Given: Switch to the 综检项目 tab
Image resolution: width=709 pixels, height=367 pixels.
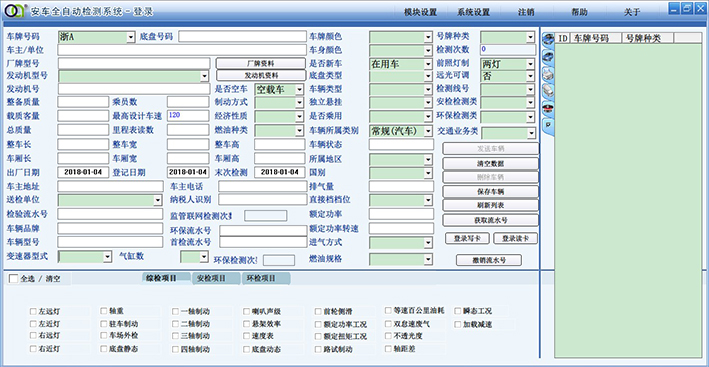Looking at the screenshot, I should [166, 278].
